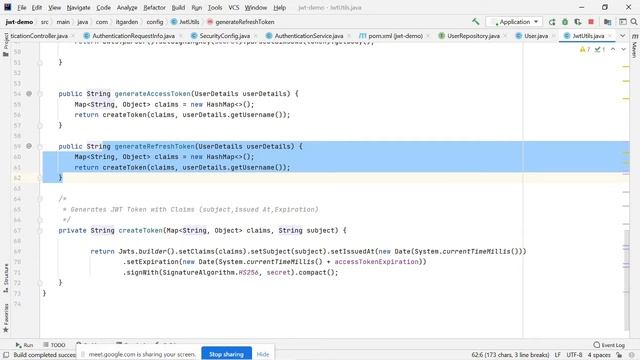Click the Build project hammer icon

tap(476, 22)
